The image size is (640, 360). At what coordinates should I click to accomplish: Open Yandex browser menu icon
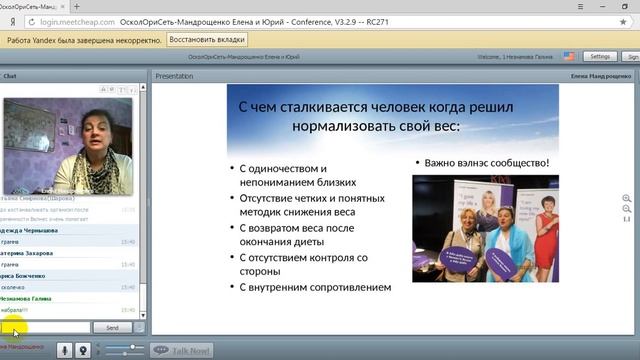coord(580,7)
